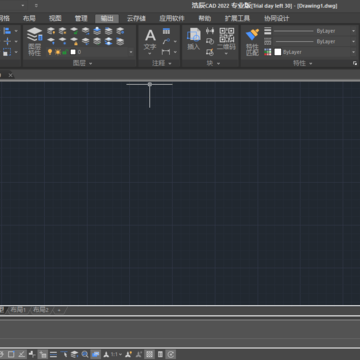Click the lineweight icon in 特性 panel
Viewport: 360px width, 360px height.
coord(268,31)
